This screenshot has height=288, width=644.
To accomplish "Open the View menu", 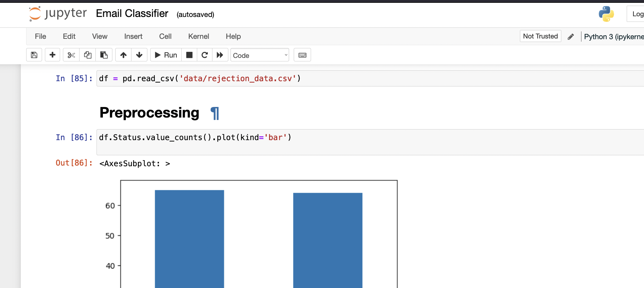I will [x=100, y=36].
